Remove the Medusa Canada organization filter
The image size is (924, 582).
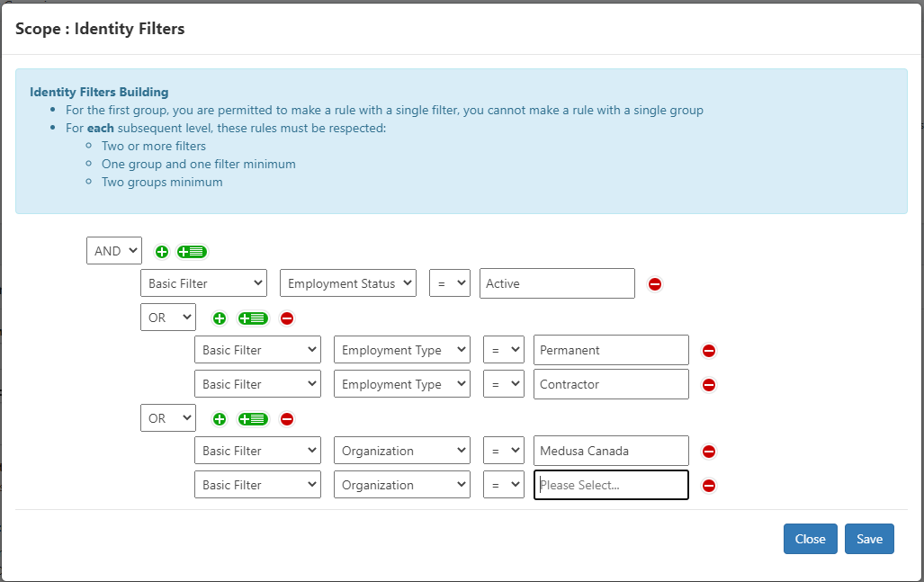pyautogui.click(x=709, y=452)
